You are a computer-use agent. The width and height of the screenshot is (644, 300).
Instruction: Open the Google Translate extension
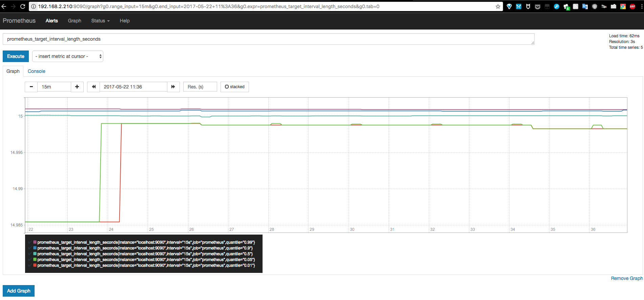pyautogui.click(x=585, y=6)
